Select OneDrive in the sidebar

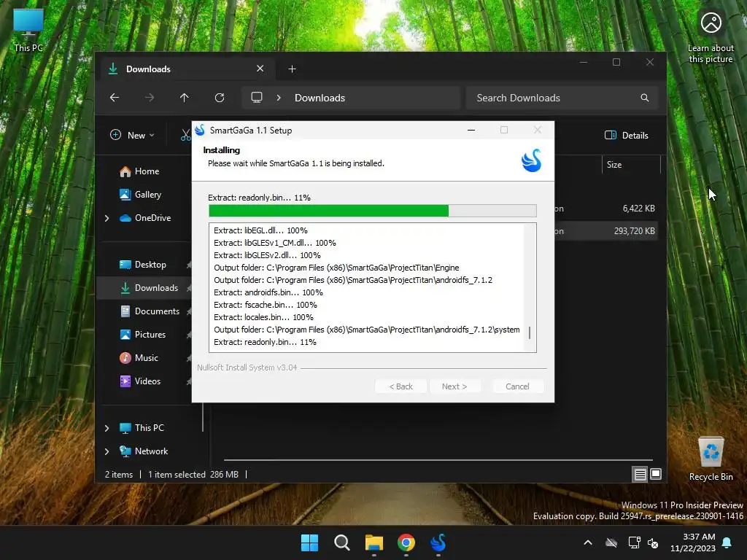coord(145,218)
